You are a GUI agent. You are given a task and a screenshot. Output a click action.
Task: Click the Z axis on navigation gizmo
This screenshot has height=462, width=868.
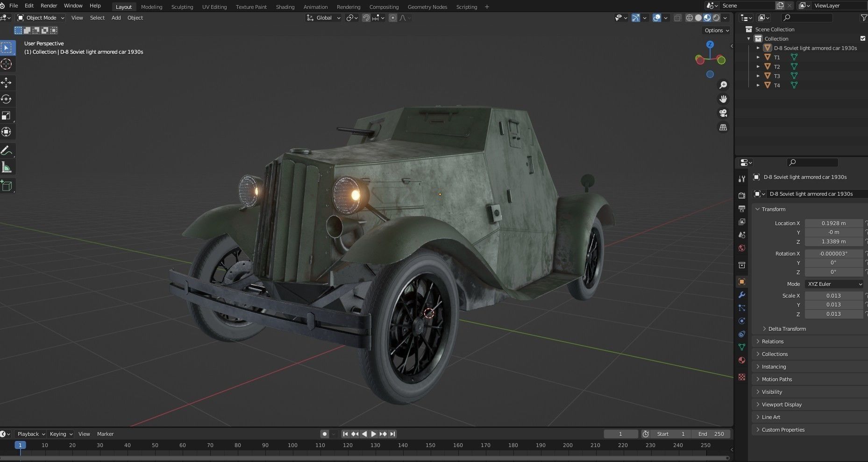point(710,45)
